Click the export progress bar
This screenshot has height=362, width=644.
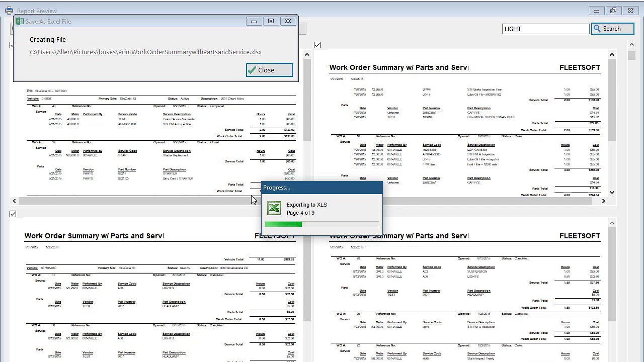[322, 224]
